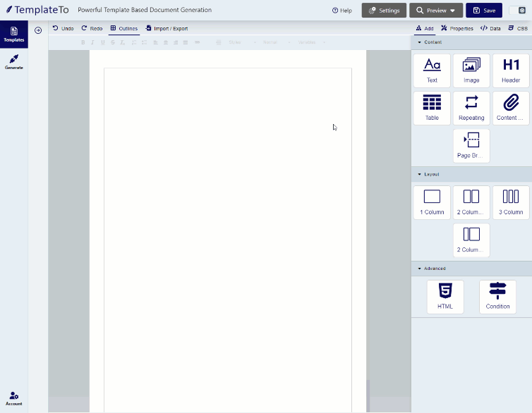Image resolution: width=532 pixels, height=413 pixels.
Task: Toggle Outlines display in the toolbar
Action: [x=123, y=29]
